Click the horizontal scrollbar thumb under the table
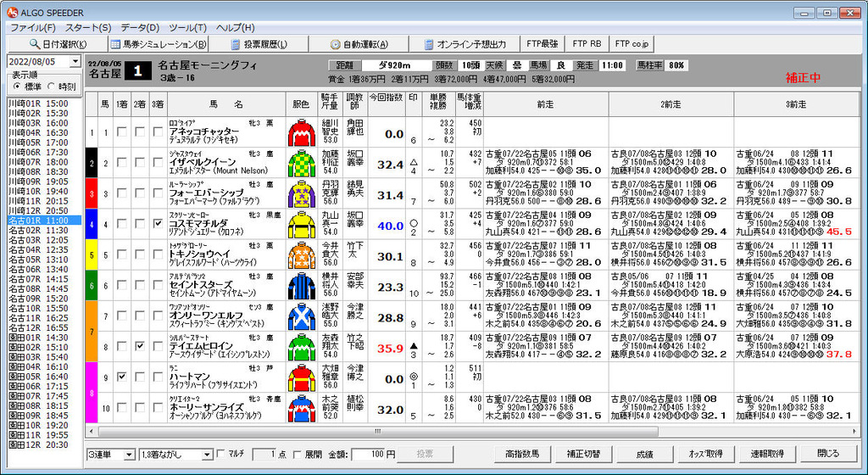Image resolution: width=868 pixels, height=475 pixels. pyautogui.click(x=377, y=431)
